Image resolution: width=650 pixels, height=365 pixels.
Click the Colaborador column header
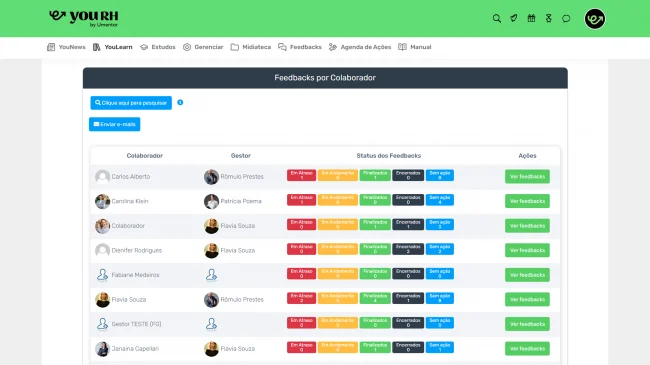pyautogui.click(x=145, y=156)
